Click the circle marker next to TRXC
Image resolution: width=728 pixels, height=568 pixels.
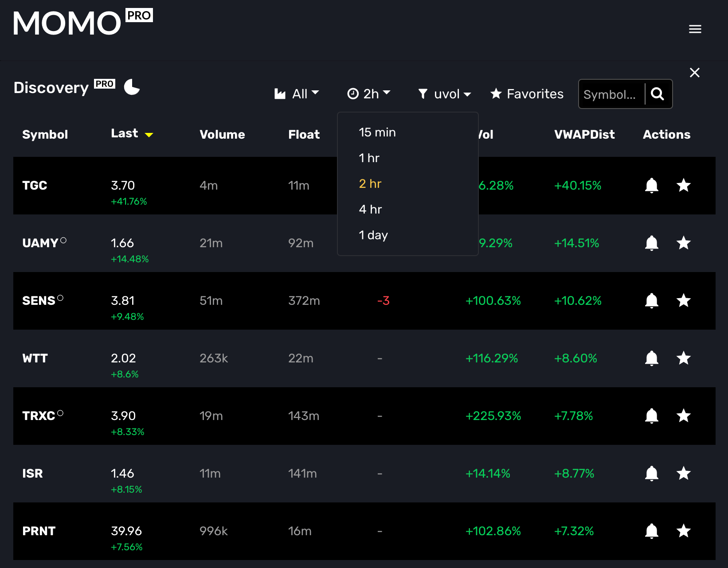(x=60, y=413)
